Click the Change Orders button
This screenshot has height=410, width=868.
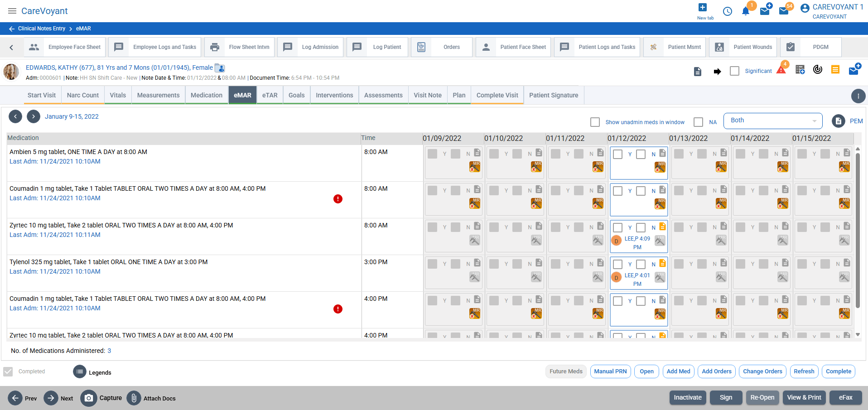click(763, 371)
